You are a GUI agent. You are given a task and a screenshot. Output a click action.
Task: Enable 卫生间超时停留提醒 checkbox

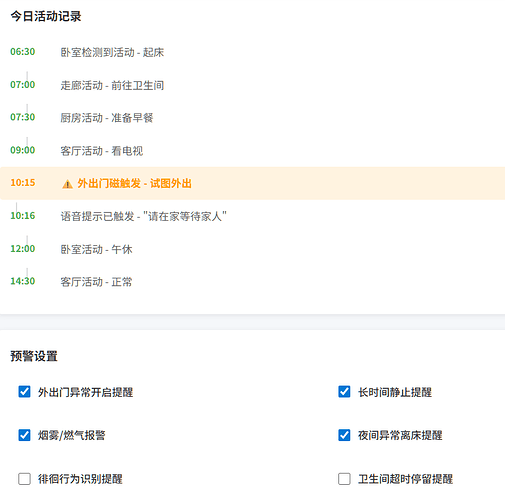[344, 479]
